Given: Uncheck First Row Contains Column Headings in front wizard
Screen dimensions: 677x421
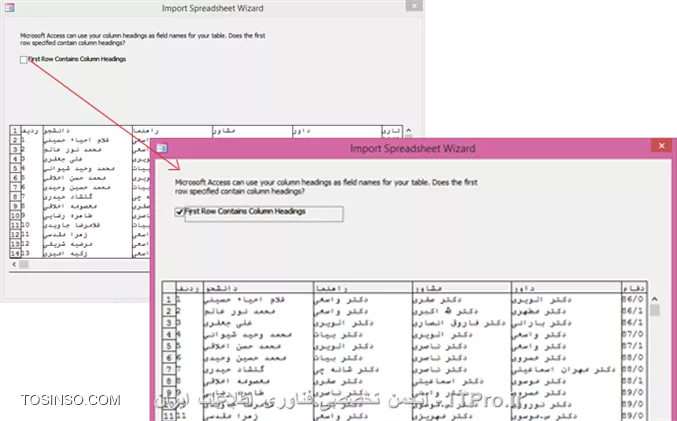Looking at the screenshot, I should 179,212.
